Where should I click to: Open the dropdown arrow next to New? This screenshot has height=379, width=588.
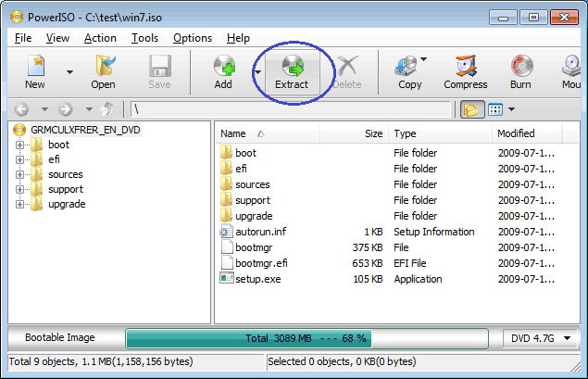(x=69, y=72)
